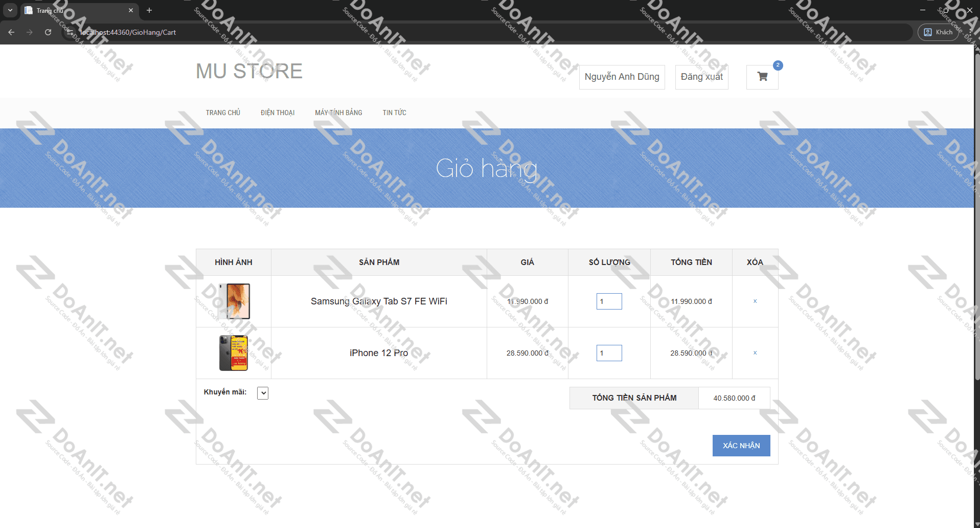Image resolution: width=980 pixels, height=528 pixels.
Task: Open the tab search dropdown arrow
Action: click(x=10, y=10)
